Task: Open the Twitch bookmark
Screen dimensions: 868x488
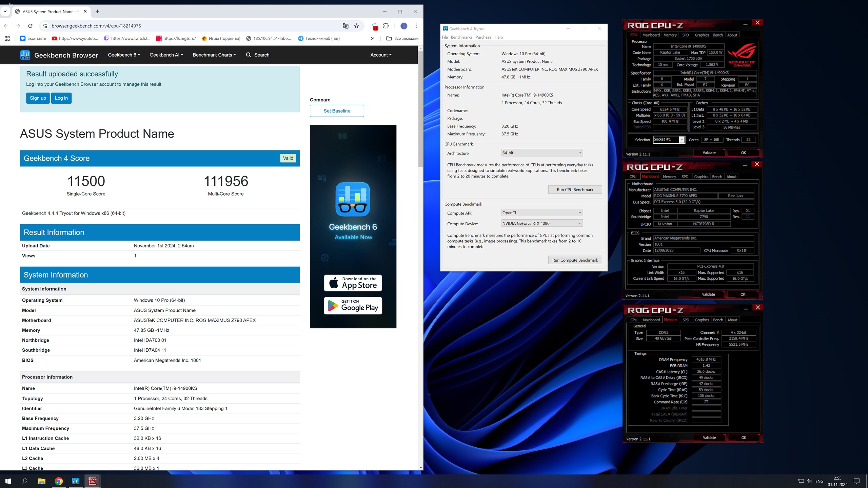Action: (x=127, y=38)
